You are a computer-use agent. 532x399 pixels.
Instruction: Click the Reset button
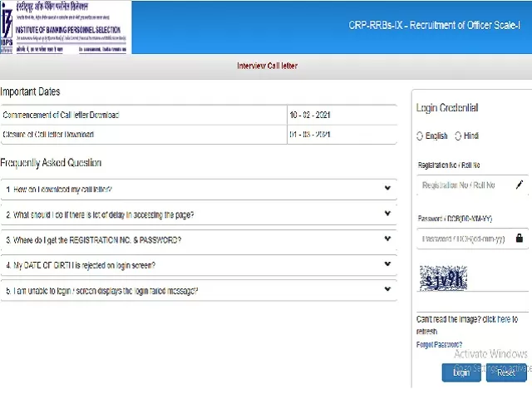click(505, 372)
